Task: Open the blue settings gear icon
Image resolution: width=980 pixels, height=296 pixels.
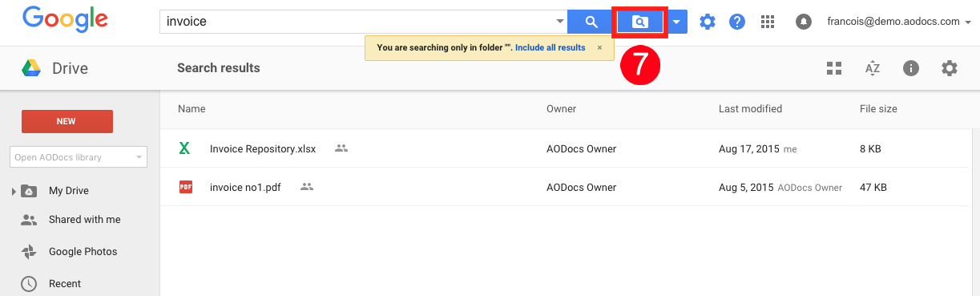Action: 707,22
